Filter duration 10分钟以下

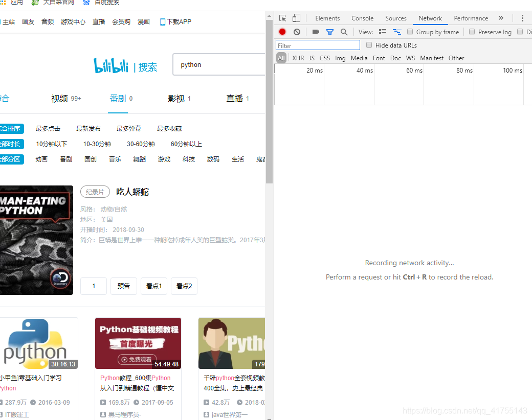pos(52,144)
